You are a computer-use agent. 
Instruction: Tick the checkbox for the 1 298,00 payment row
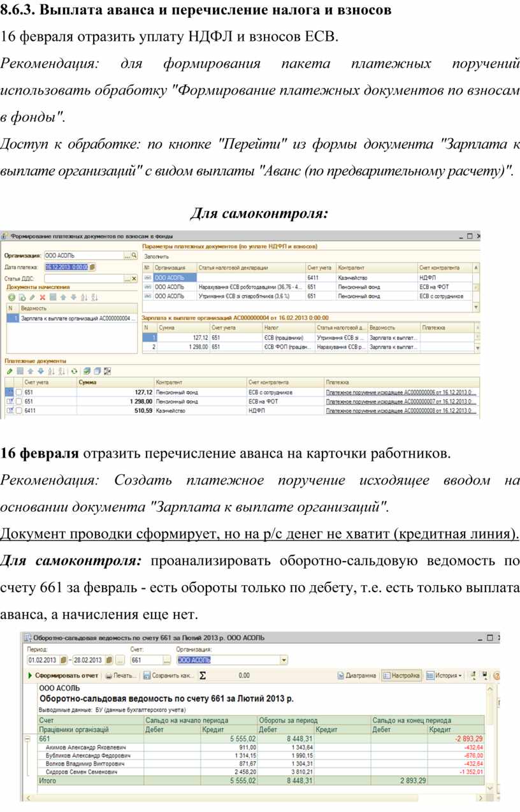click(x=18, y=402)
